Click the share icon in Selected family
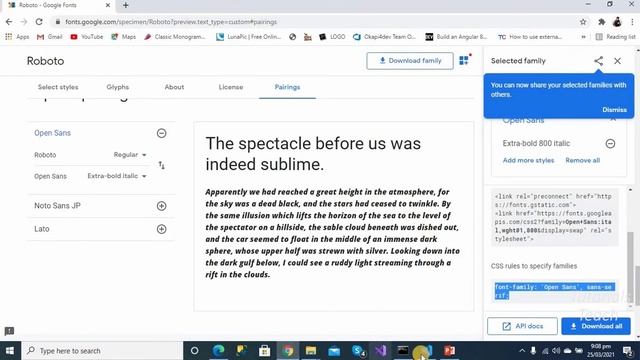 pos(598,61)
